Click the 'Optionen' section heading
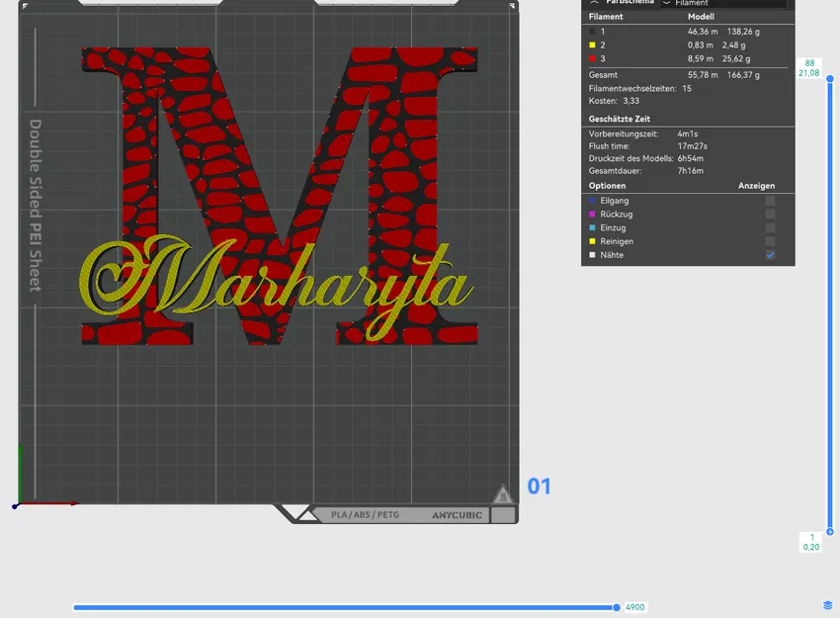The image size is (840, 618). click(607, 186)
